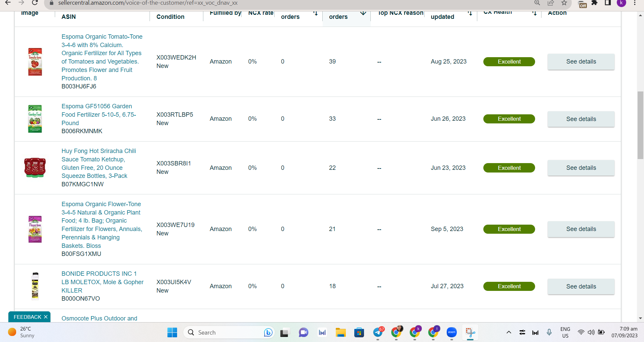Click the Excellent badge in the Sriracha row

point(509,168)
